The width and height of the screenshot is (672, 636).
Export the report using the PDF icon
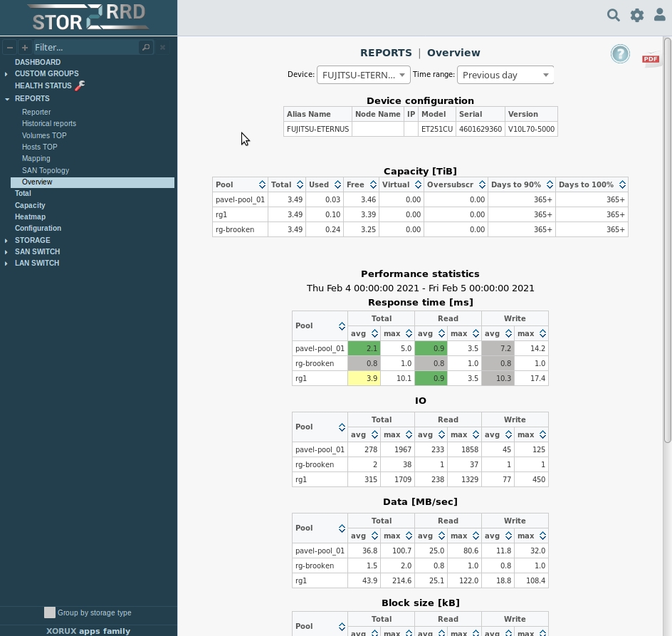[x=650, y=60]
